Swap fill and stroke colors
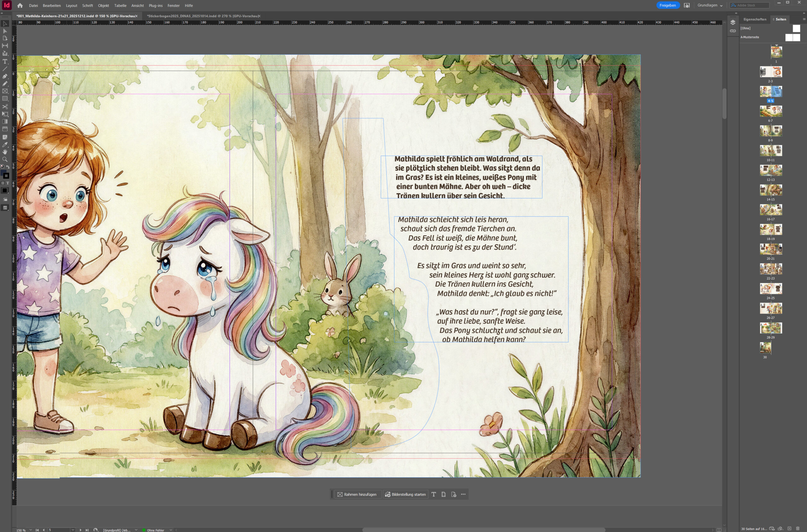Viewport: 807px width, 532px height. point(8,167)
